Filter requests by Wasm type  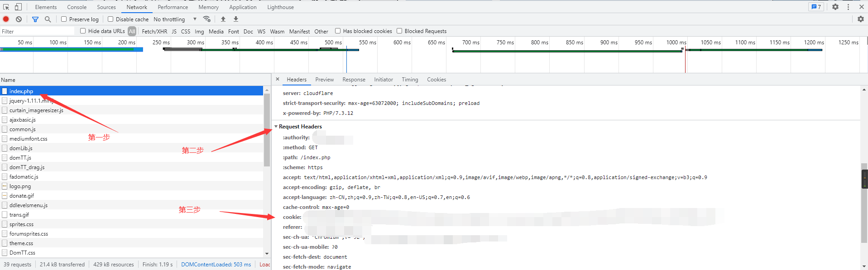277,31
